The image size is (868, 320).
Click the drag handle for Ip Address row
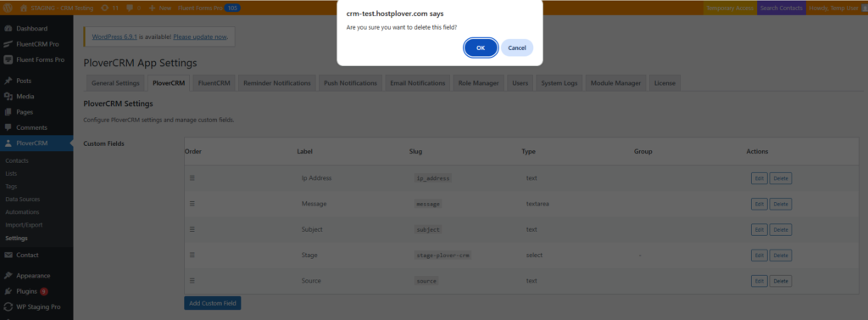[192, 177]
